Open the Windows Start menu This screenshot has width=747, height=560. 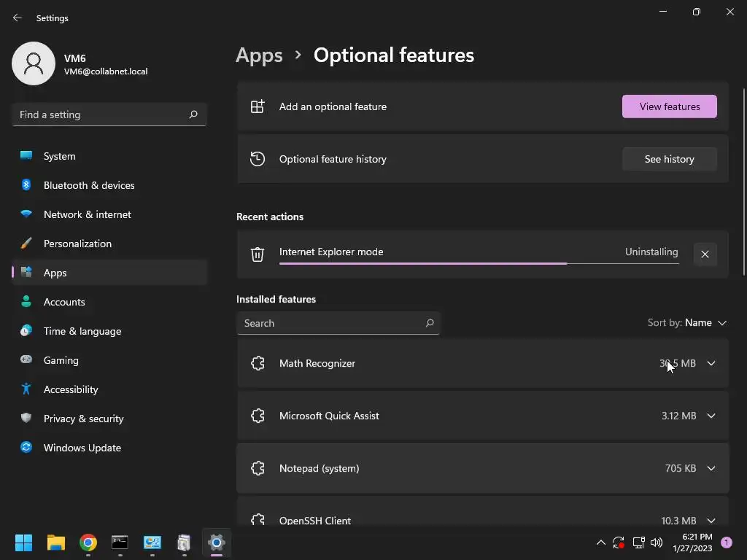click(x=23, y=542)
